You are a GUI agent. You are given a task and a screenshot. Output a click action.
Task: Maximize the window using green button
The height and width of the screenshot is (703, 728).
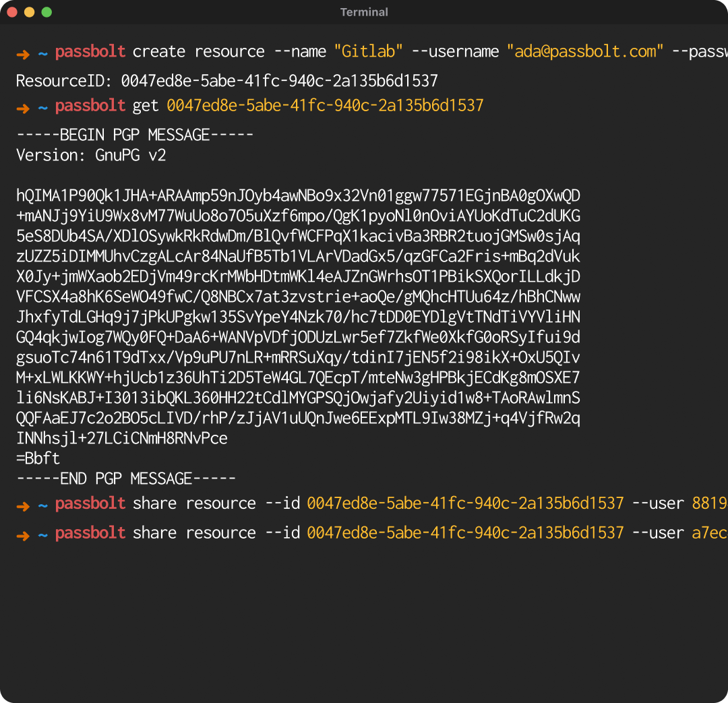tap(47, 12)
